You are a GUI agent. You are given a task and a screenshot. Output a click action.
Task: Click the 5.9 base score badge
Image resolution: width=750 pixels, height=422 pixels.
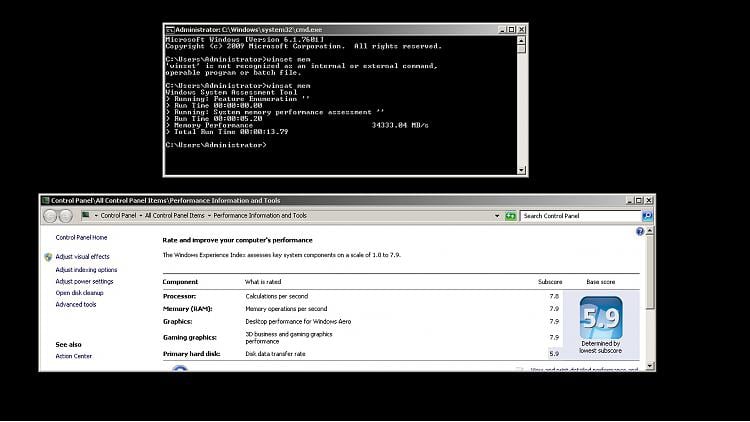point(601,318)
